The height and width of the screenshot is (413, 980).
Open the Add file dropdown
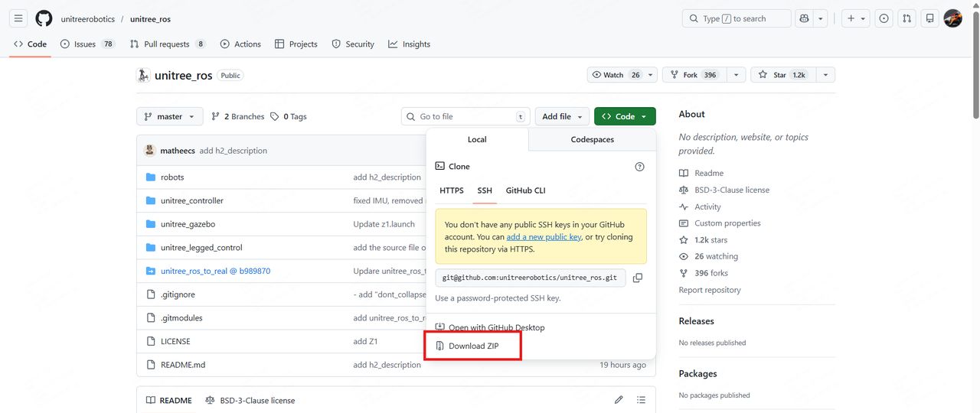(x=562, y=116)
